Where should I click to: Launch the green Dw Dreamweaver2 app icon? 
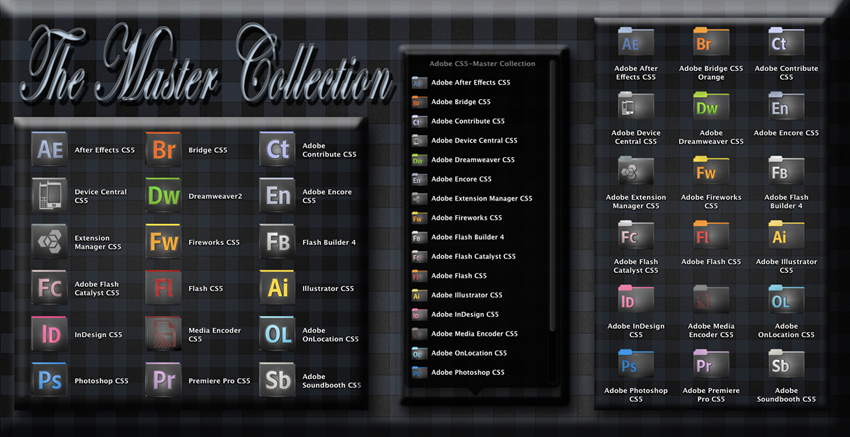pyautogui.click(x=163, y=195)
